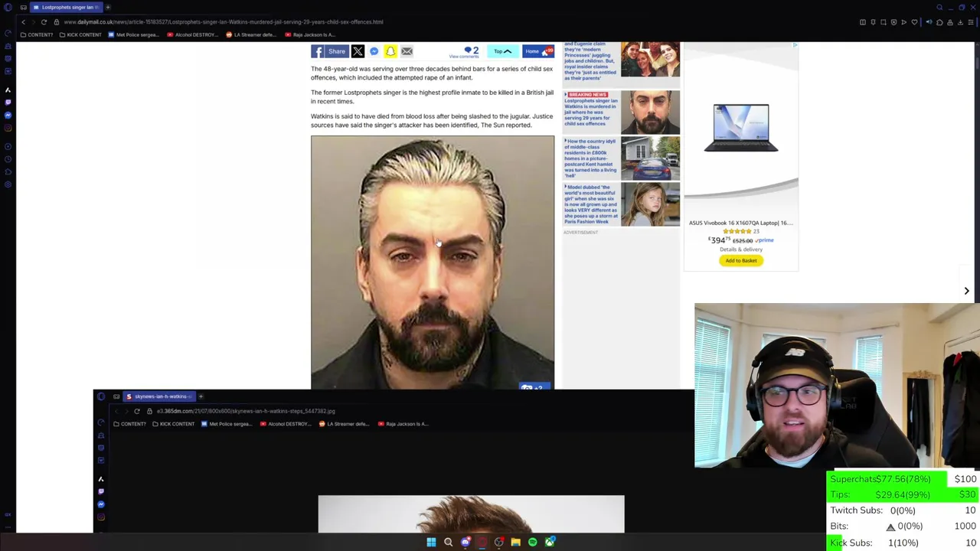Open Windows Start menu
This screenshot has height=551, width=980.
click(x=431, y=543)
